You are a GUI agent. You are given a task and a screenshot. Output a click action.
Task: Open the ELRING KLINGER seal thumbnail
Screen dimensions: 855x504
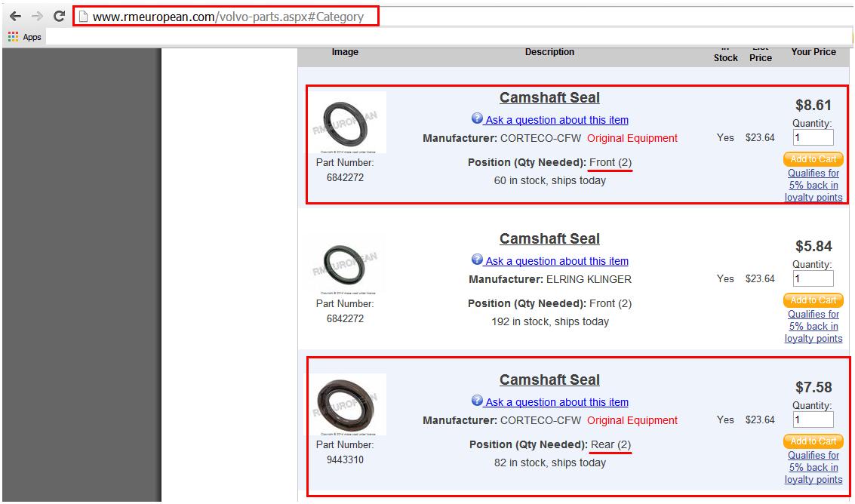(x=346, y=263)
